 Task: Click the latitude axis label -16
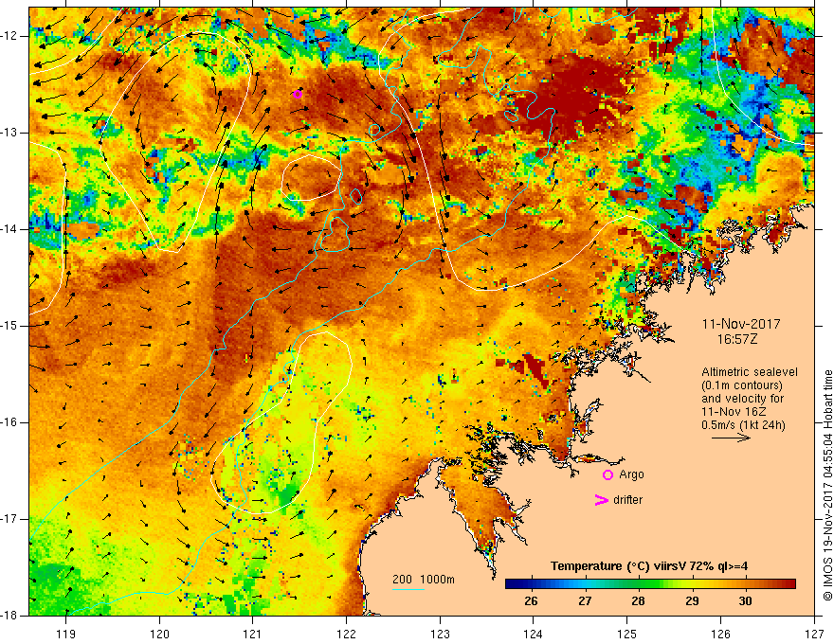(x=9, y=422)
